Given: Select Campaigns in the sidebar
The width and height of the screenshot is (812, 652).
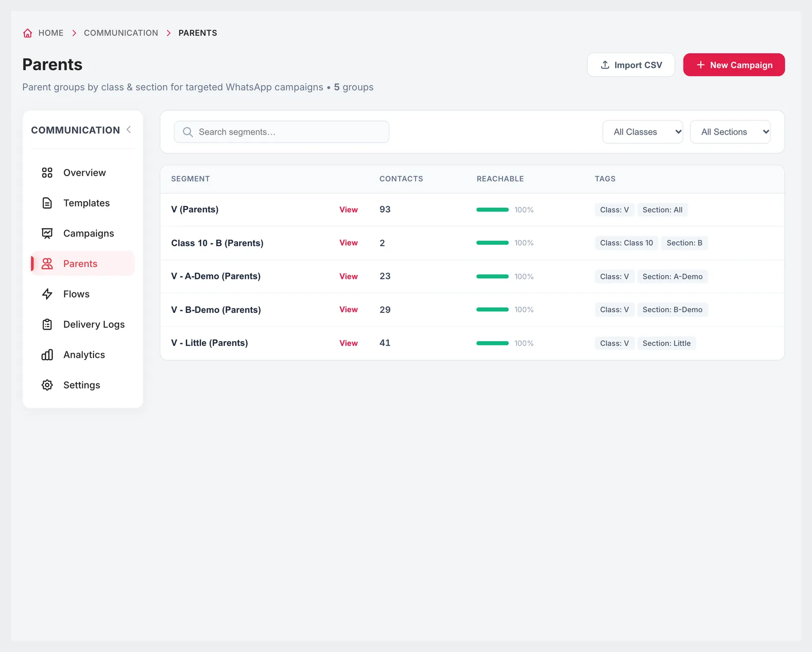Looking at the screenshot, I should [x=83, y=234].
